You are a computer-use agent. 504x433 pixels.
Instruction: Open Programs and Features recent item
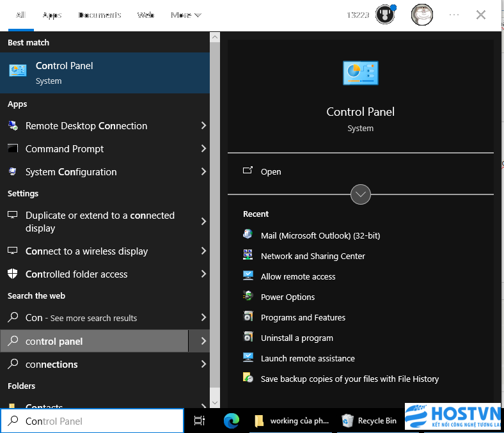click(x=303, y=317)
